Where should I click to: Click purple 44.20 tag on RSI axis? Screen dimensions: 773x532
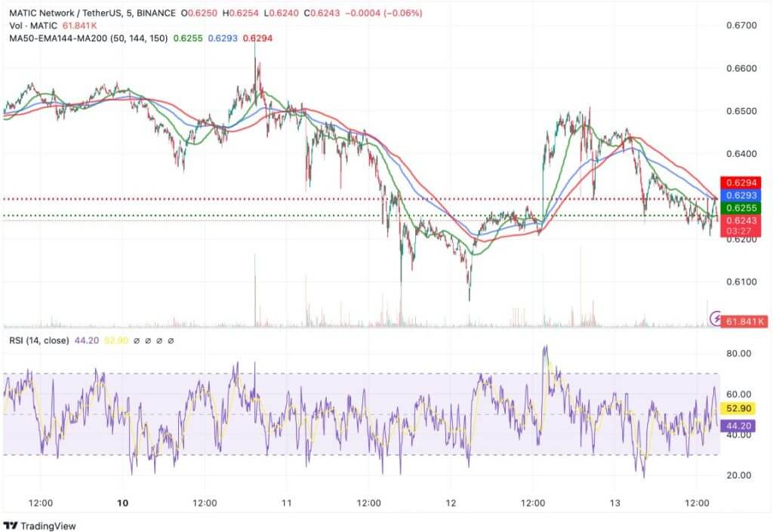(x=738, y=426)
